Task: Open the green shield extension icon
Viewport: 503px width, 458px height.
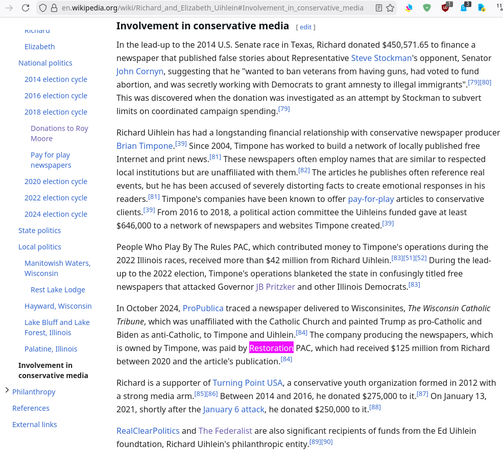Action: click(427, 8)
